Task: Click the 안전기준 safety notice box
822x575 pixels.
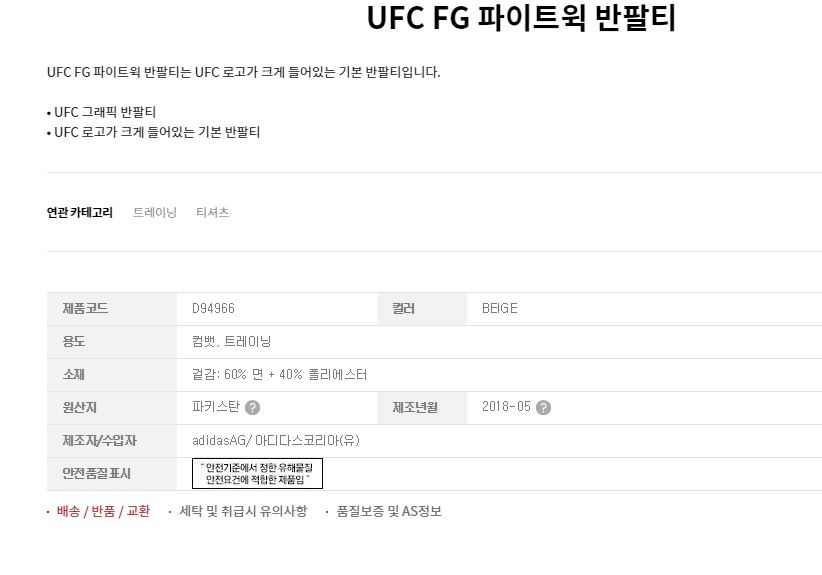Action: pyautogui.click(x=257, y=474)
